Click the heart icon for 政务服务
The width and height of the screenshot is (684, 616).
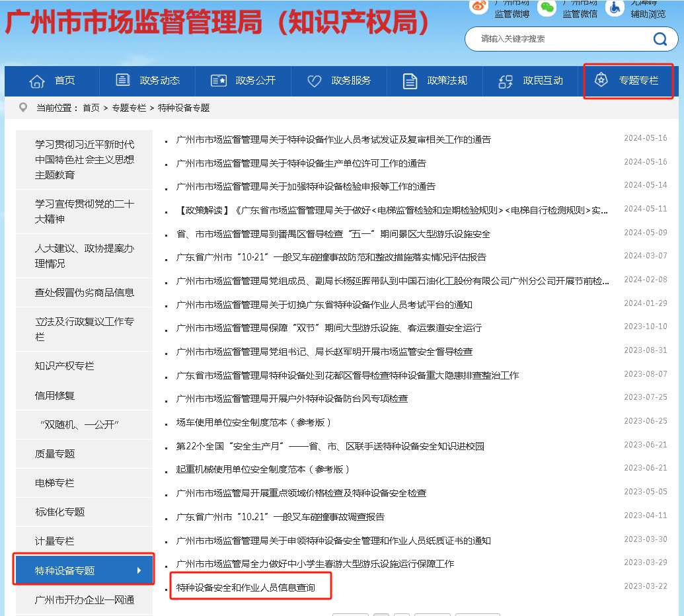click(315, 81)
